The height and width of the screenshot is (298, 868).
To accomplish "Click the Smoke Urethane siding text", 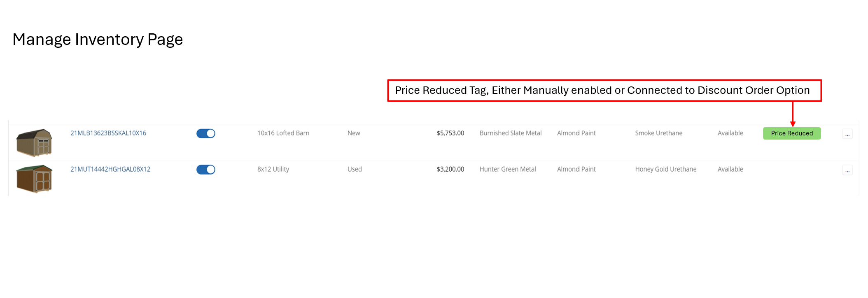I will 658,133.
